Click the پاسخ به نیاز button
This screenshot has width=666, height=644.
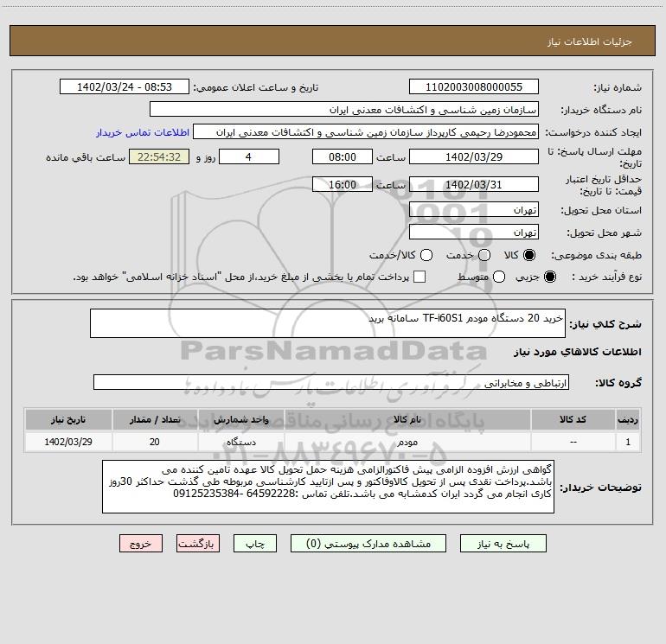(503, 544)
